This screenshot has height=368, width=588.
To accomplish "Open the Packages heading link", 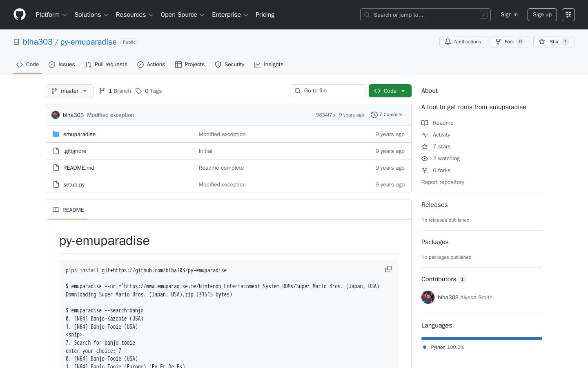I will (435, 242).
